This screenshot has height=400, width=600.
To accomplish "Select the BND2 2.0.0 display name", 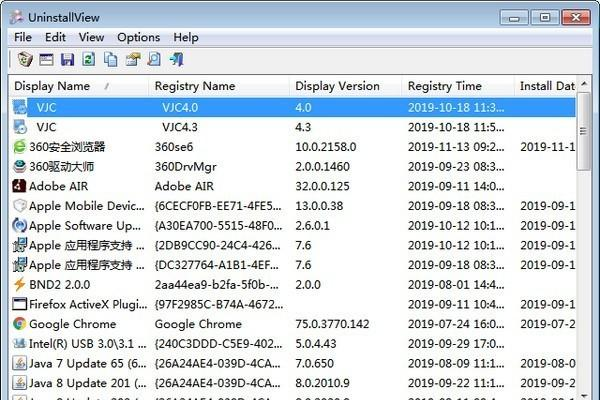I will tap(59, 285).
